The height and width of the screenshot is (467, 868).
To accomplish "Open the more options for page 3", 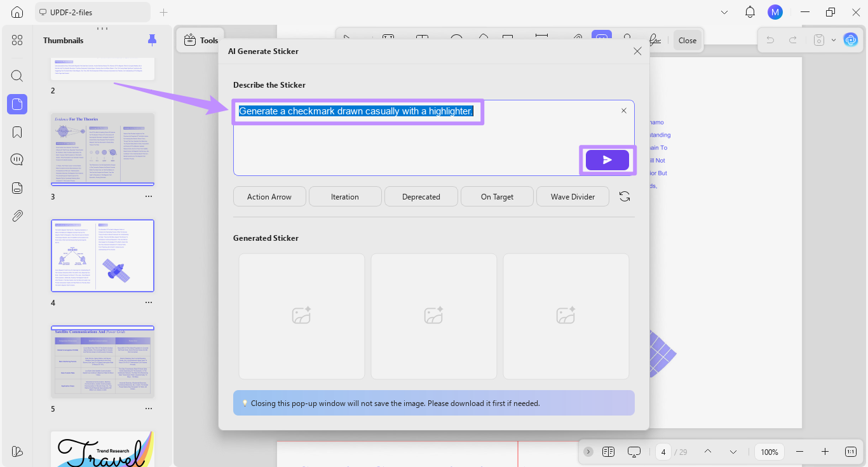I will tap(149, 196).
